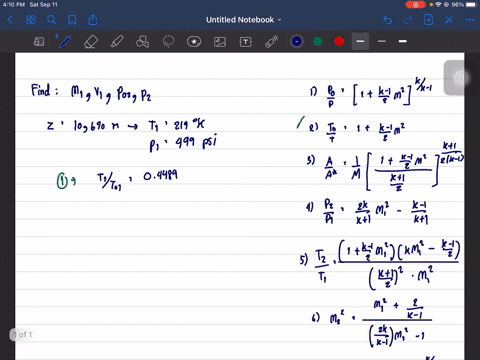Choose the red pen color

(339, 41)
